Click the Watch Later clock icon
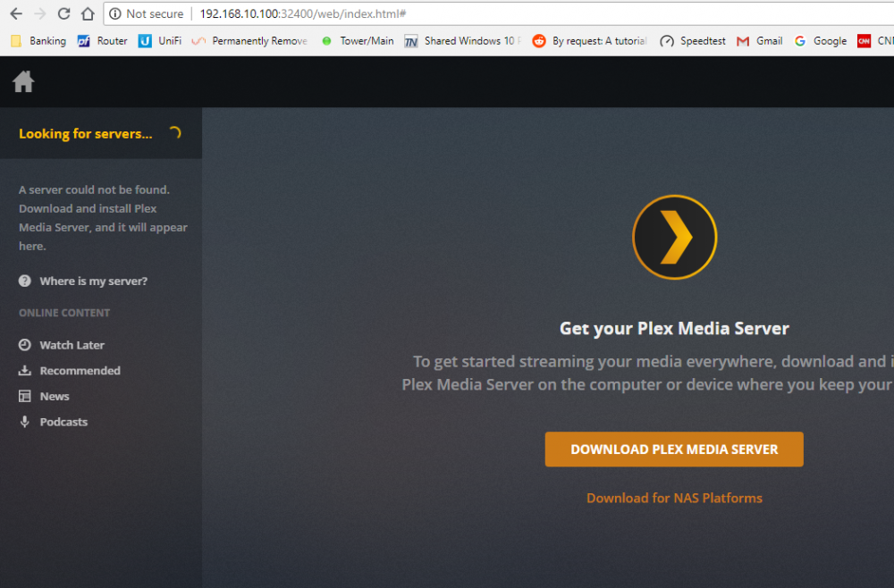The image size is (894, 588). pyautogui.click(x=24, y=345)
